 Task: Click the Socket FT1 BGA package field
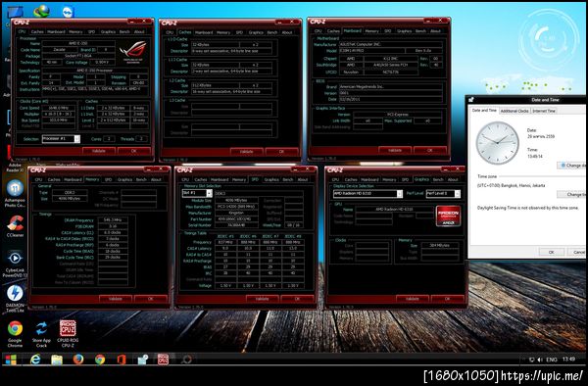(x=78, y=56)
